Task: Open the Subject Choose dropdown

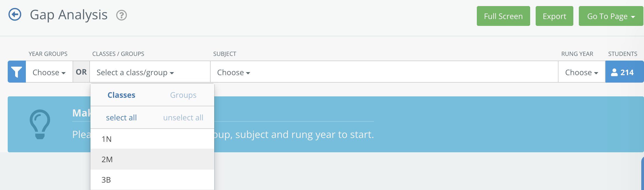Action: coord(233,72)
